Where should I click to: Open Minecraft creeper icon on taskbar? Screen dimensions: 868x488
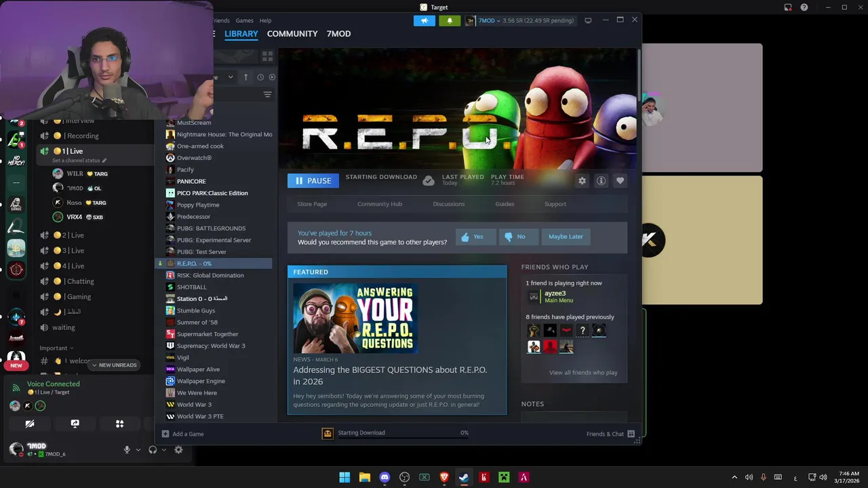pyautogui.click(x=504, y=477)
